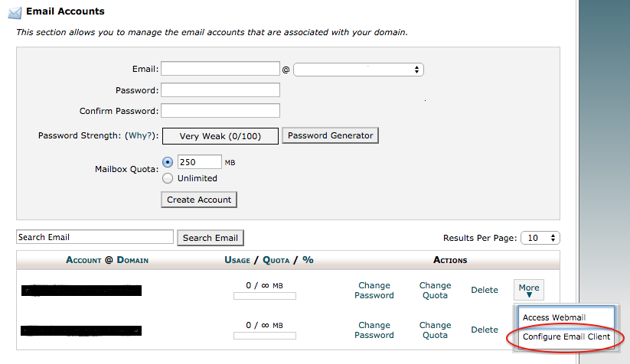Click the Search Email text box
This screenshot has width=630, height=364.
tap(95, 237)
